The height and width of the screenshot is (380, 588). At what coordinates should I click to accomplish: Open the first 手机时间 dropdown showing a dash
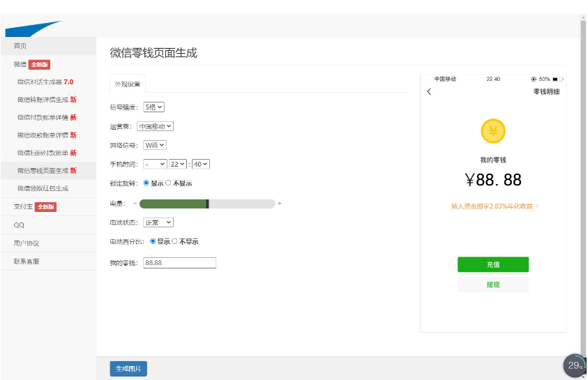[155, 164]
